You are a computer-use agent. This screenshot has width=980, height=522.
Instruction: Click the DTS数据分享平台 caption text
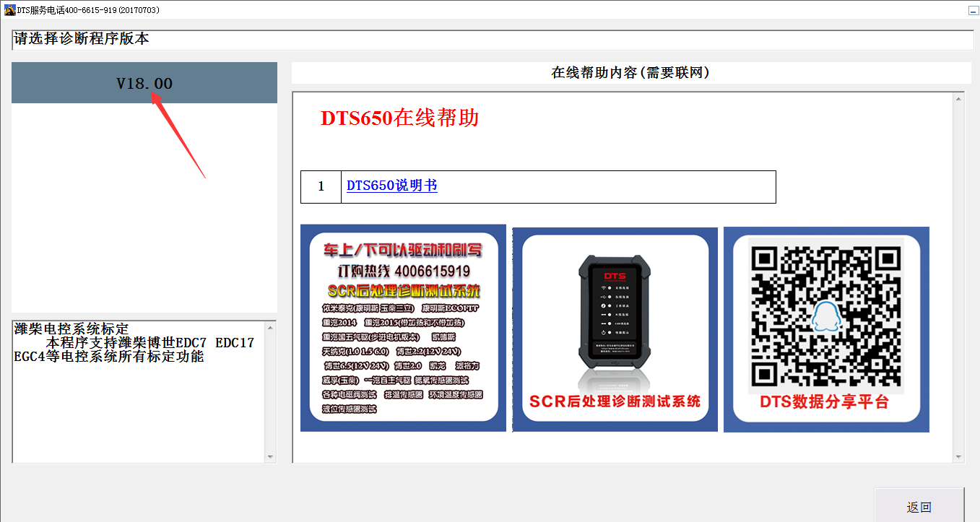coord(824,402)
